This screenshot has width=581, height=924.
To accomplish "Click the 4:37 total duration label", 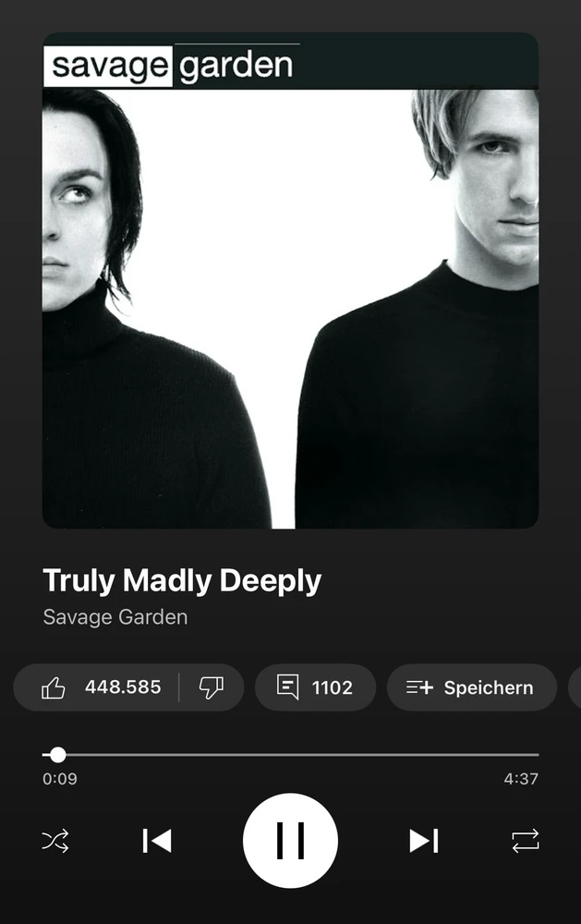I will tap(521, 779).
